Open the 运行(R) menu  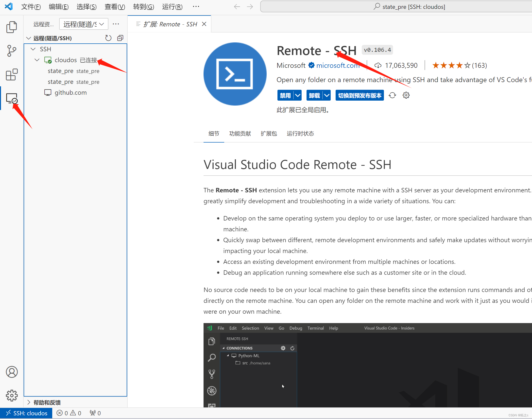pos(172,7)
